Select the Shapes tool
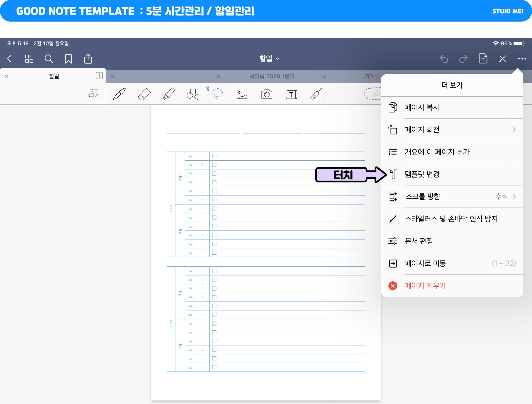 click(192, 94)
